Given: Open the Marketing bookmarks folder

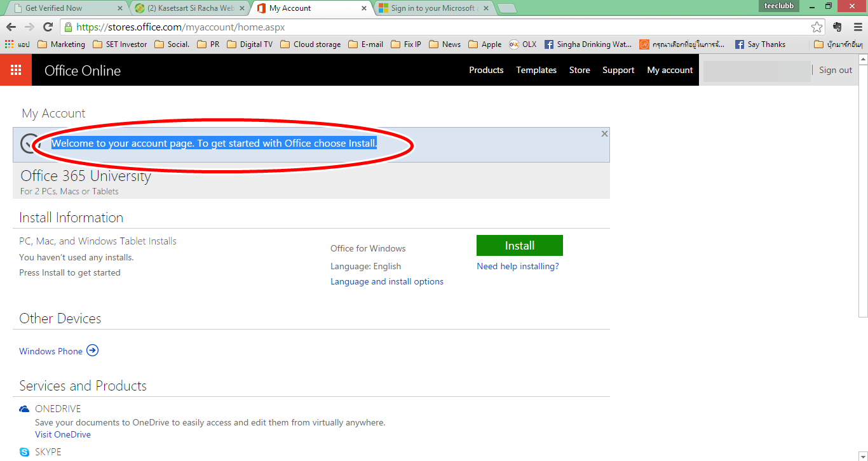Looking at the screenshot, I should point(62,44).
